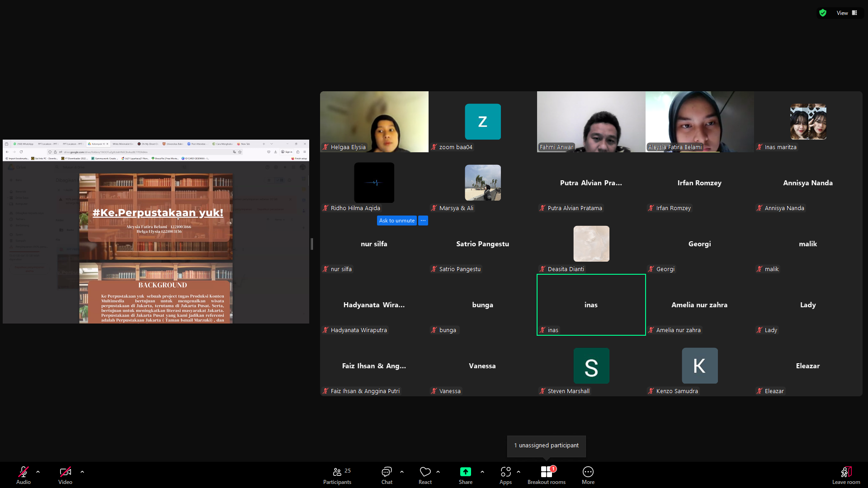
Task: Click the green Share screen icon
Action: click(465, 472)
